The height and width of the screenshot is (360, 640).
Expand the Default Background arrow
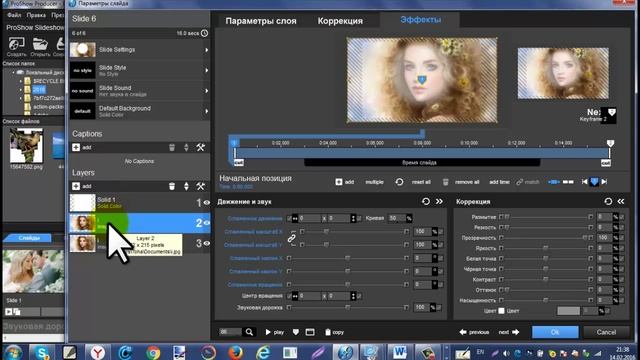click(207, 111)
